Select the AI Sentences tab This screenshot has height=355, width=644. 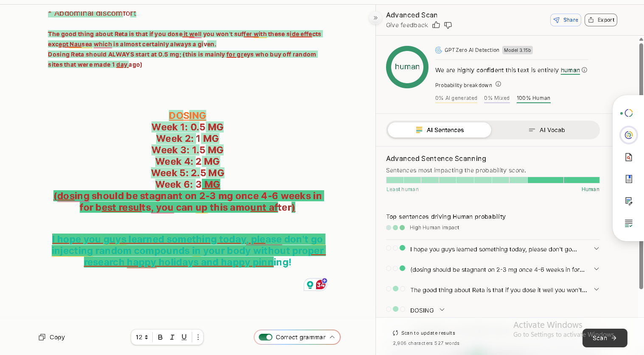tap(440, 130)
